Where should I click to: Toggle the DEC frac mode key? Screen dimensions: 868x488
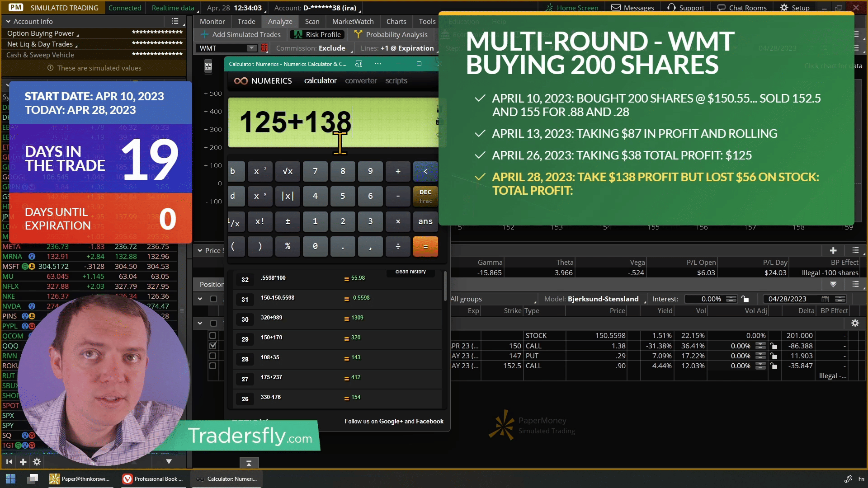pyautogui.click(x=425, y=196)
